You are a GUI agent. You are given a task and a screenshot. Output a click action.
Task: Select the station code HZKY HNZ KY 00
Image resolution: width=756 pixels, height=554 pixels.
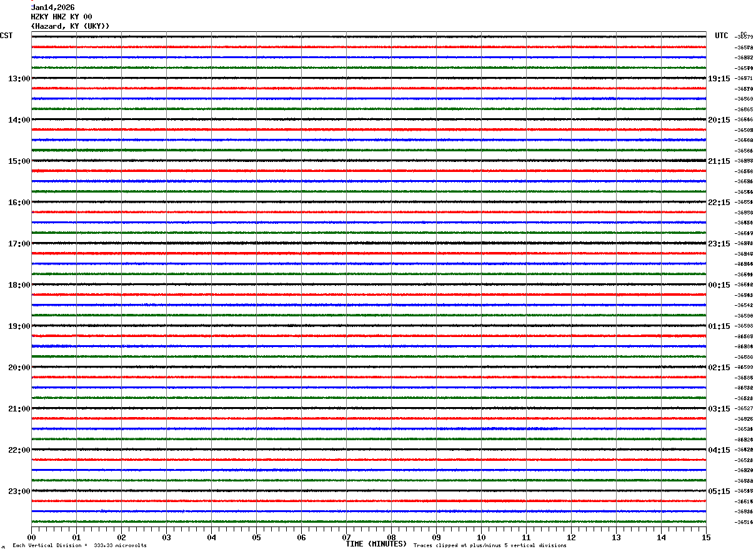62,17
